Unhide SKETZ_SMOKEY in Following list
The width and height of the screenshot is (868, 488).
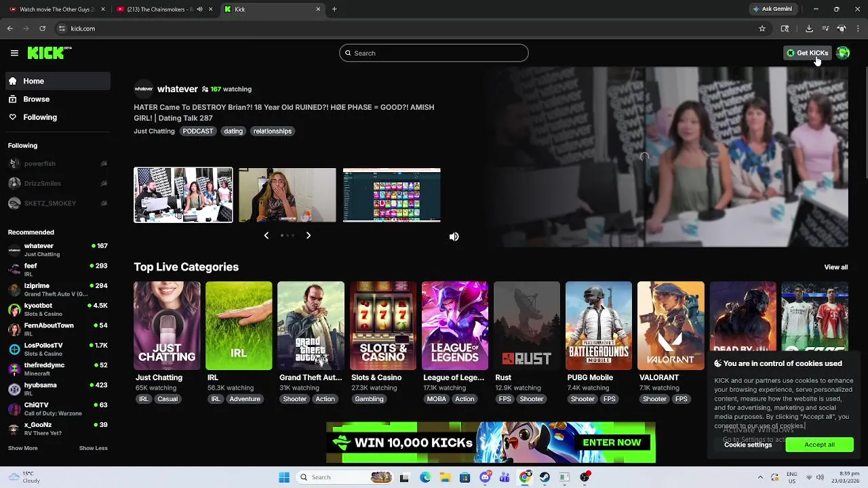[104, 203]
